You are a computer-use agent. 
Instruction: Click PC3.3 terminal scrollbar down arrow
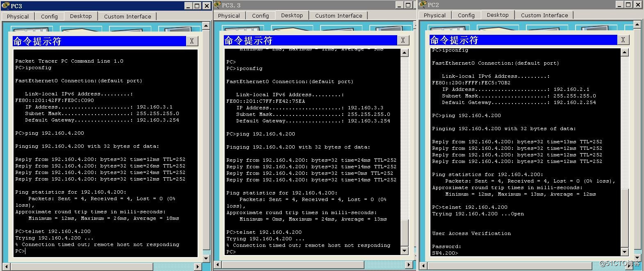pos(405,251)
